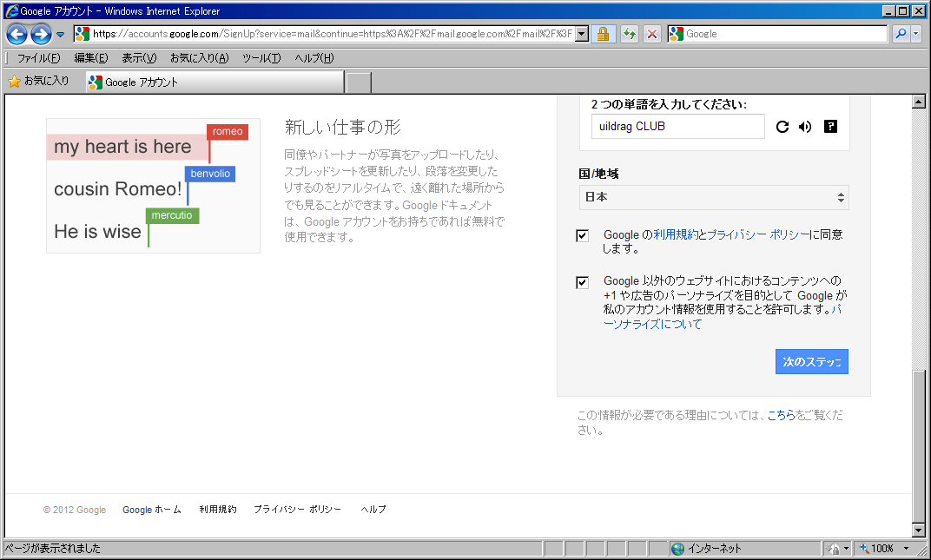Click the vertical scrollbar thumb
Viewport: 931px width, 560px height.
pos(919,446)
